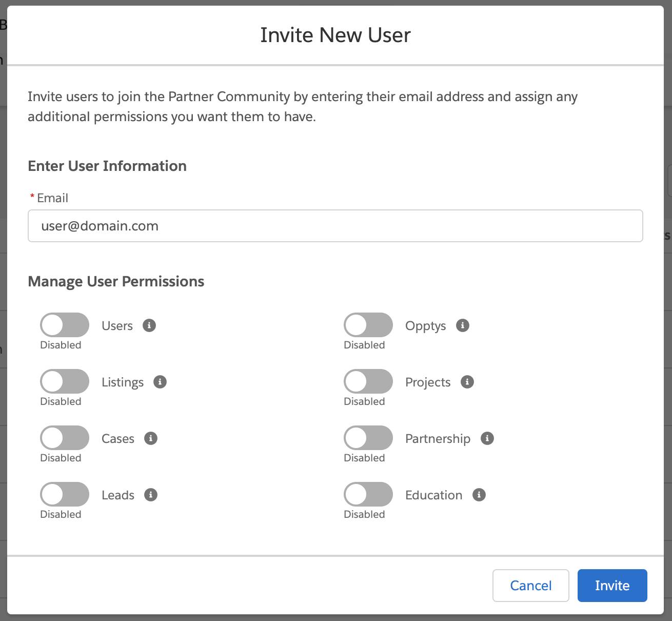Open info icon next to Users
Viewport: 672px width, 621px height.
tap(149, 325)
